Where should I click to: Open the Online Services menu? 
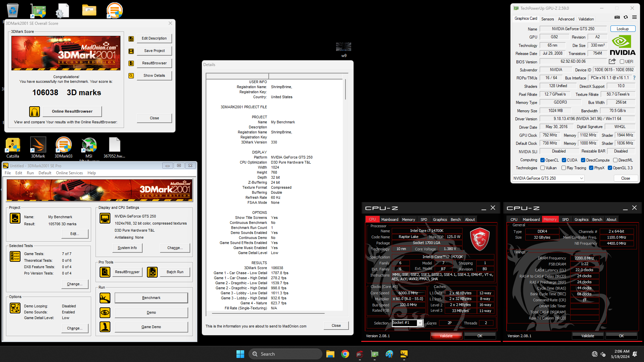[x=69, y=173]
